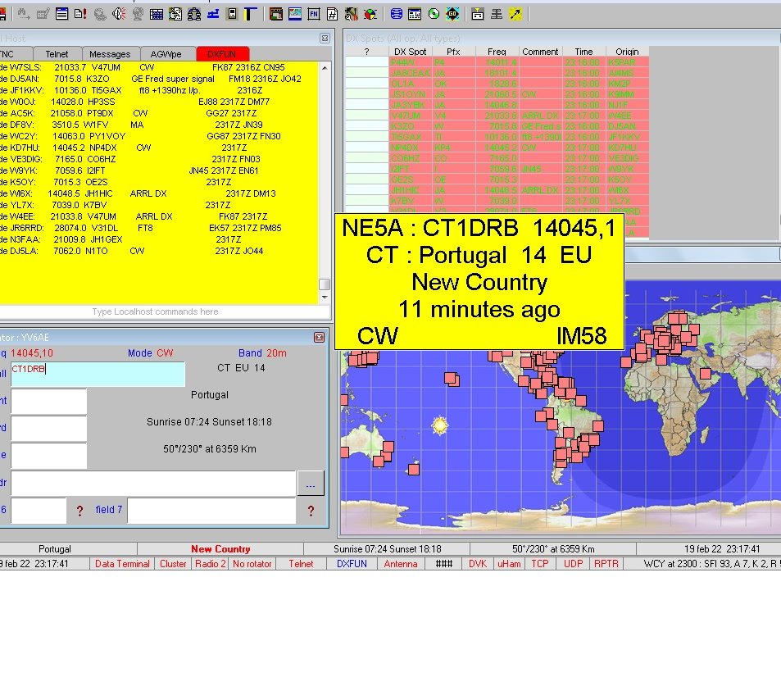Viewport: 781px width, 700px height.
Task: Click the cluster window scroll down arrow
Action: point(325,298)
